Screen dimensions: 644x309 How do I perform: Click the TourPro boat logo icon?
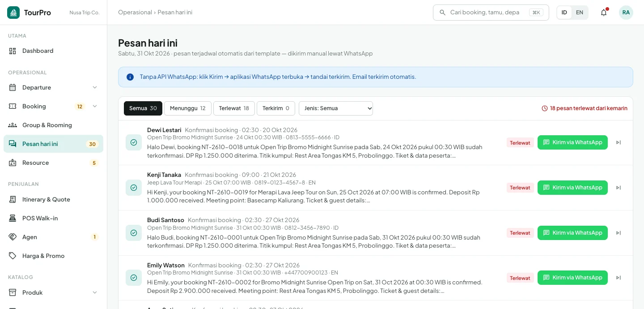coord(13,13)
